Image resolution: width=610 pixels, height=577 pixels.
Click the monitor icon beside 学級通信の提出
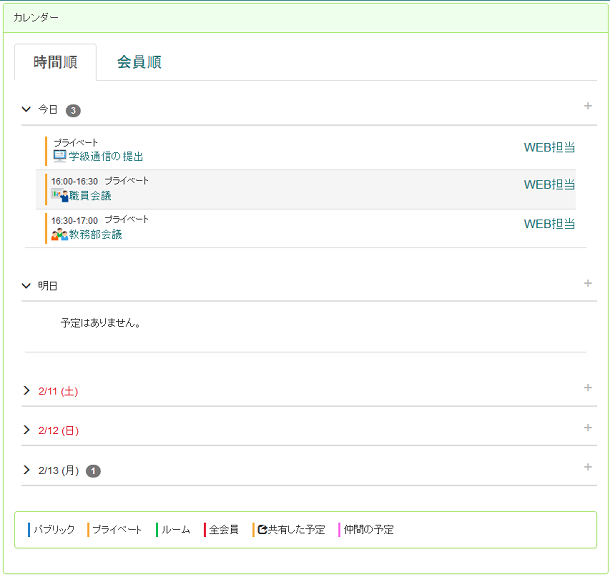click(60, 156)
